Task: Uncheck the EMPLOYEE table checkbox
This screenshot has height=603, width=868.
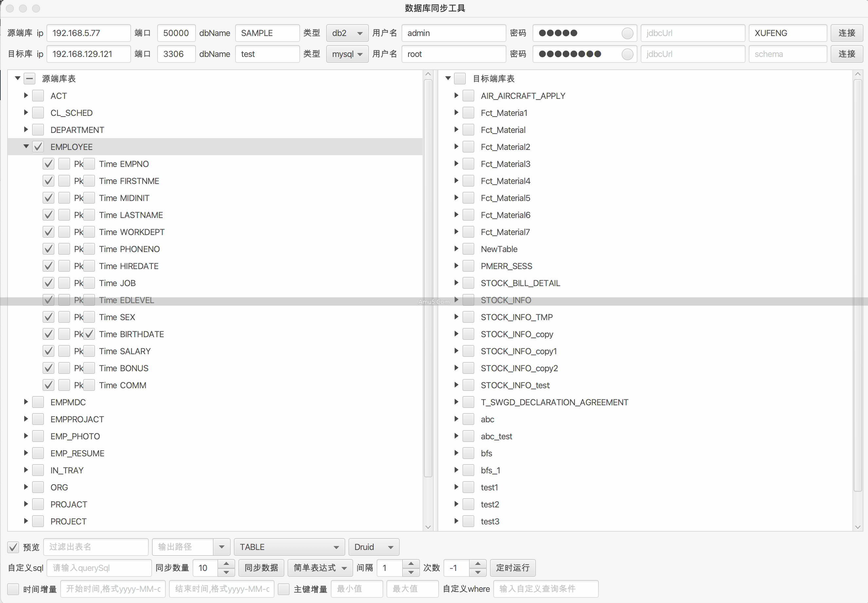Action: pyautogui.click(x=38, y=147)
